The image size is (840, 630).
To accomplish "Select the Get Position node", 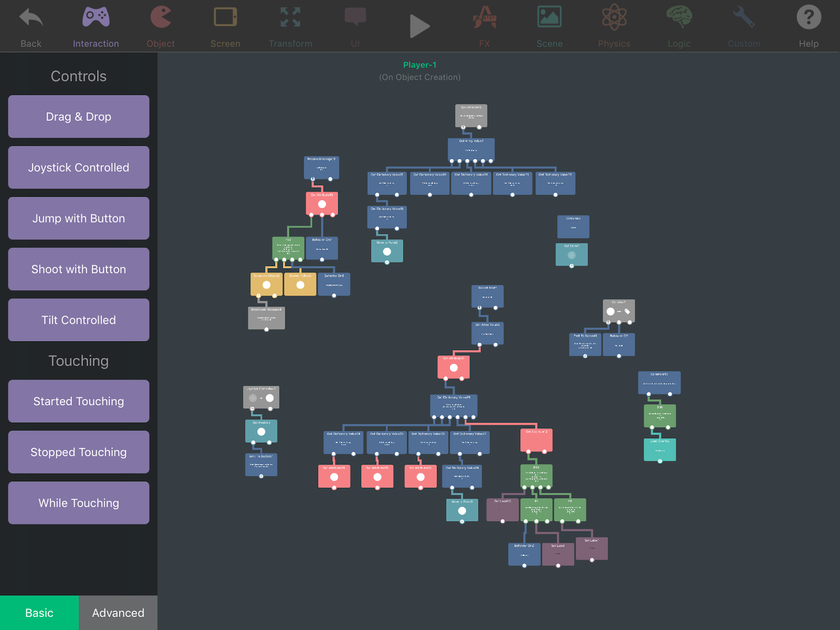I will 261,431.
